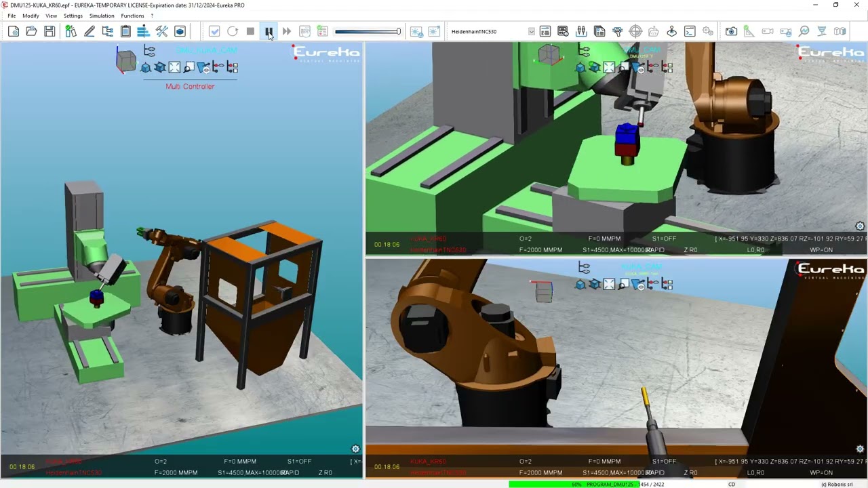Click fit-all expand arrows icon in left viewport
Image resolution: width=868 pixels, height=488 pixels.
[x=175, y=67]
